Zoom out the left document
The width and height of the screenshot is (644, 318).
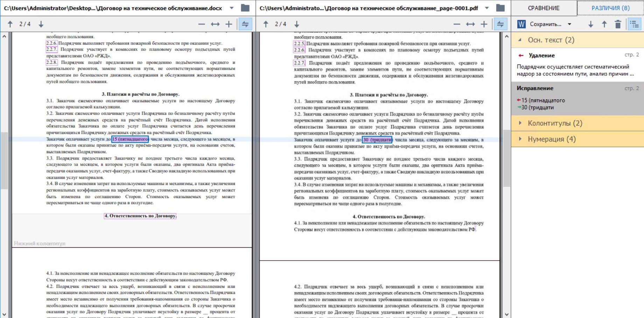click(201, 24)
